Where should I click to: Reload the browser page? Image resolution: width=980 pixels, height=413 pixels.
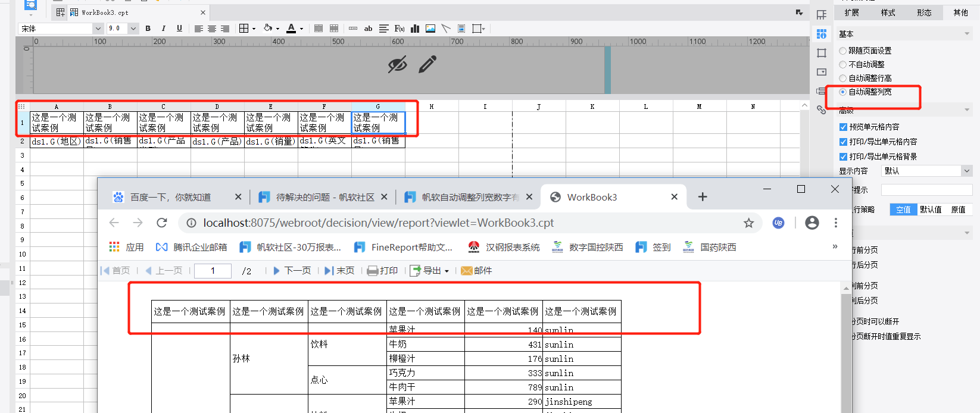pos(161,223)
